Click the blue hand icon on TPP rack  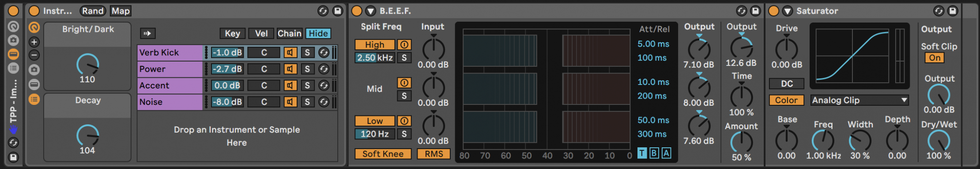13,130
